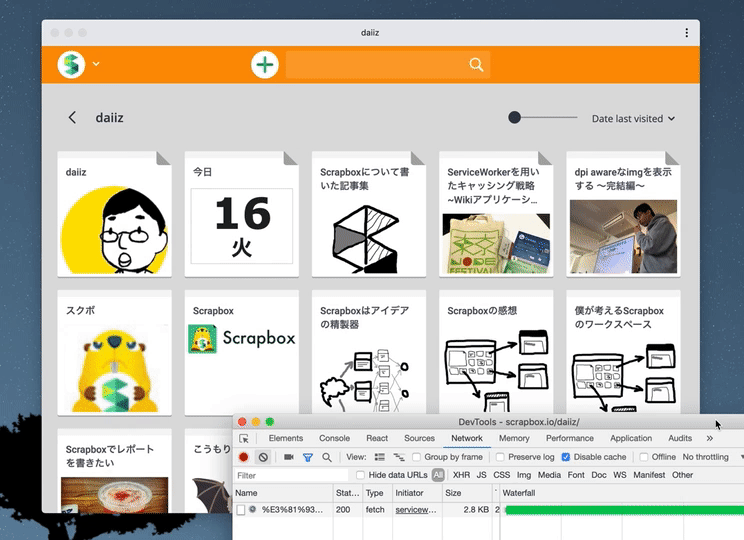744x540 pixels.
Task: Filter requests by JS
Action: pos(481,475)
